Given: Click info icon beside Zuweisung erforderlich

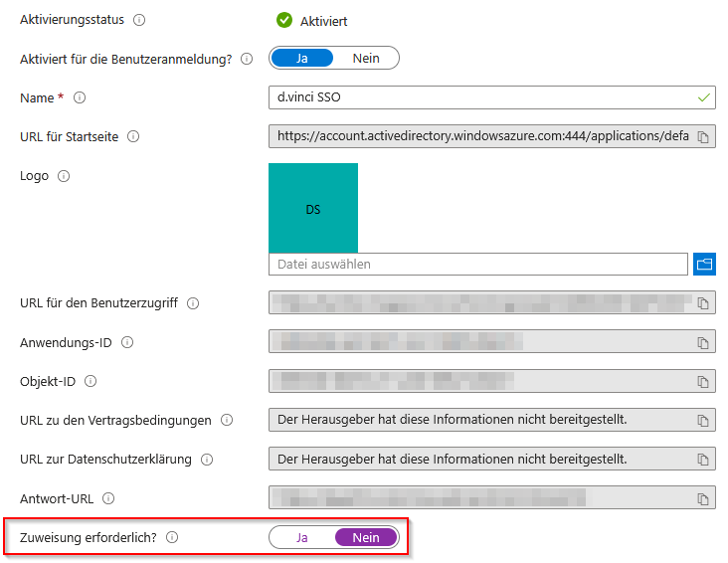Looking at the screenshot, I should [172, 537].
